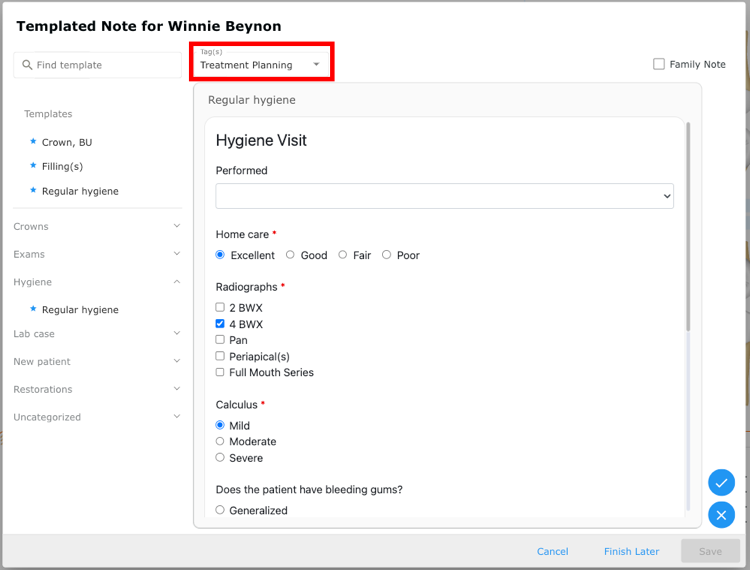The width and height of the screenshot is (750, 570).
Task: Click Finish Later
Action: click(631, 551)
